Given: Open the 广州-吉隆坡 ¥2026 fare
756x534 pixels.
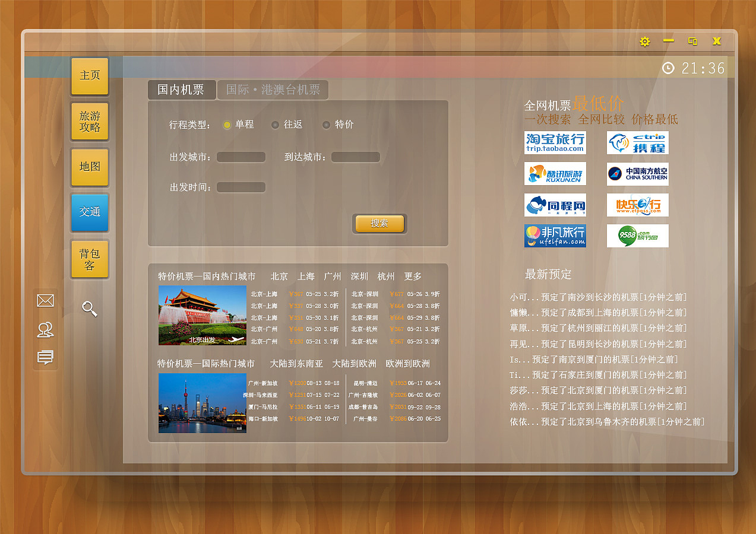Looking at the screenshot, I should [x=394, y=395].
